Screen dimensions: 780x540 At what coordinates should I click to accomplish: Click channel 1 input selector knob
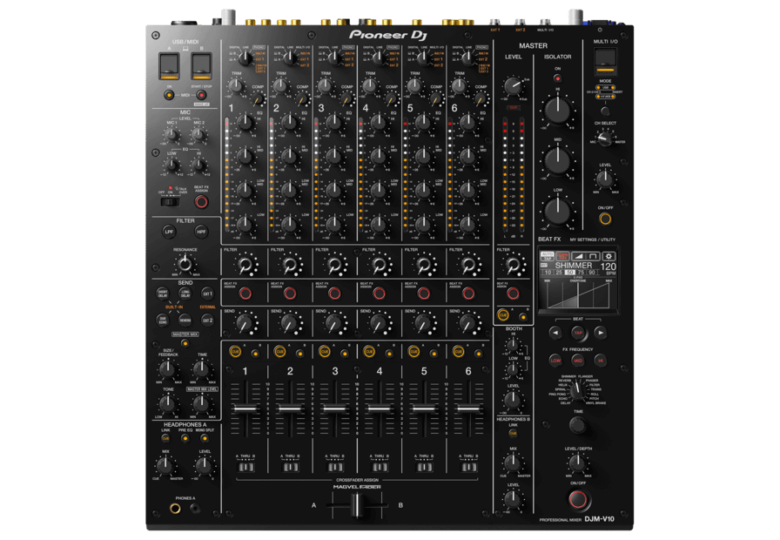click(x=243, y=59)
